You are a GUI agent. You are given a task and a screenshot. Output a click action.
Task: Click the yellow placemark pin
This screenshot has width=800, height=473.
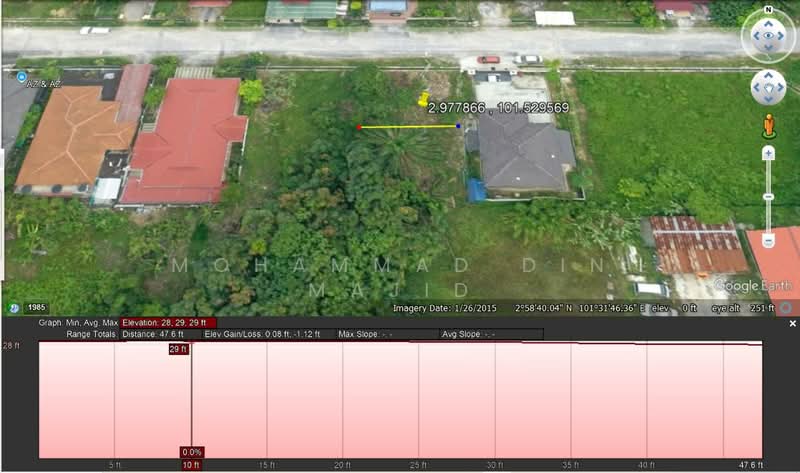click(423, 100)
